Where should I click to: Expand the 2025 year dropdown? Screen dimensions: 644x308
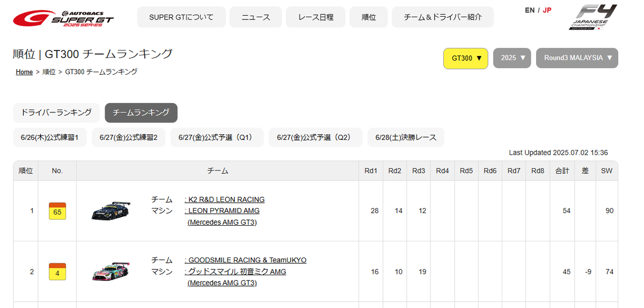click(511, 58)
